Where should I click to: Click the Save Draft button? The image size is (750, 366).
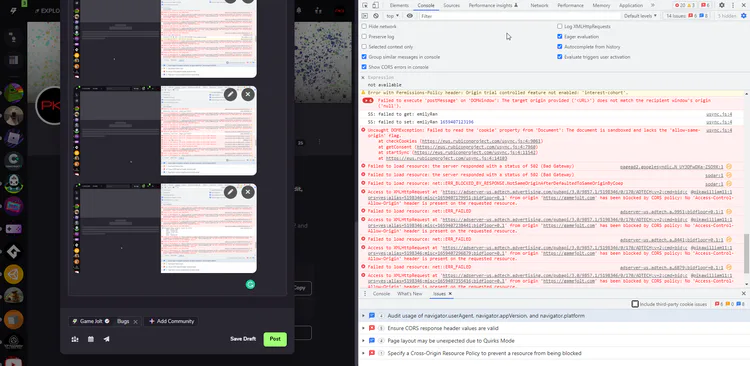(x=243, y=339)
